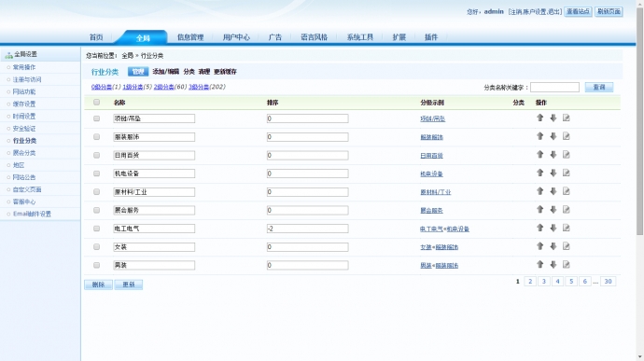644x361 pixels.
Task: Check the 服装服饰 row checkbox
Action: pyautogui.click(x=96, y=137)
